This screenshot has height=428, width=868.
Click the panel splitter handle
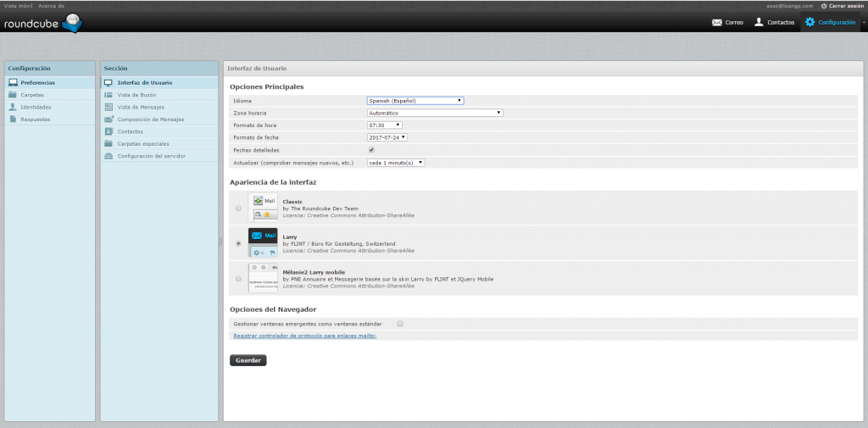220,241
